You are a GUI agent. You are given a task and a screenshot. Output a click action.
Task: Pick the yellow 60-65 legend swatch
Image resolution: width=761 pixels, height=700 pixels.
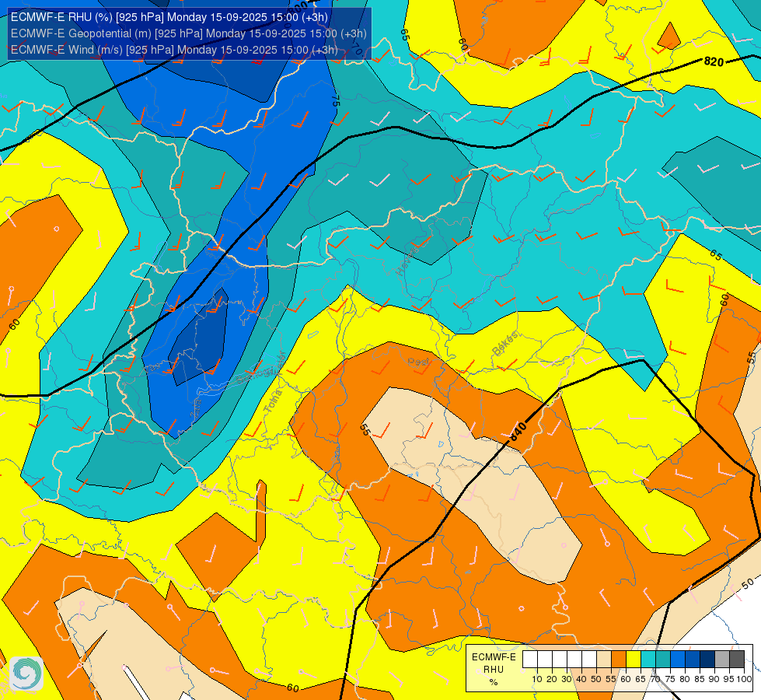pyautogui.click(x=634, y=660)
